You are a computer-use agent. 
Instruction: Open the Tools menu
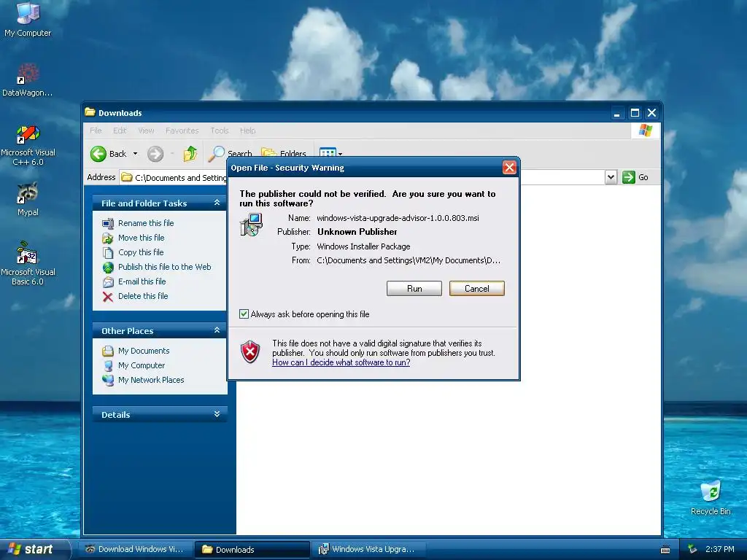coord(220,131)
